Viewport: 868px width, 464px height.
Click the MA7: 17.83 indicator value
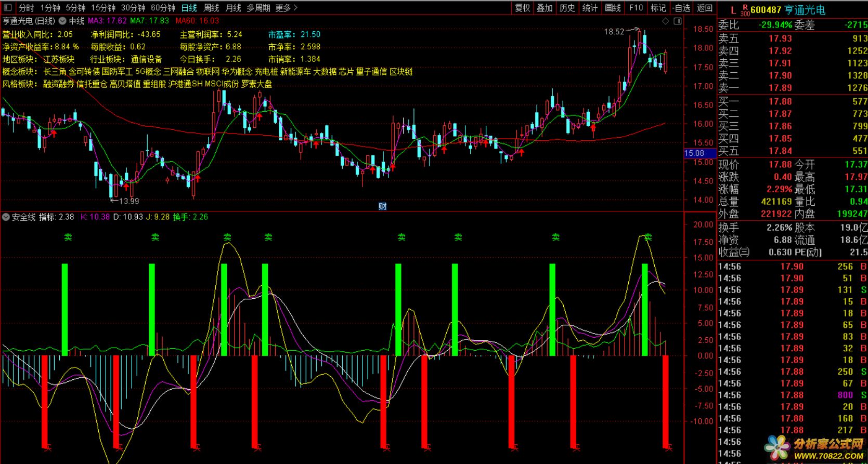pos(150,21)
